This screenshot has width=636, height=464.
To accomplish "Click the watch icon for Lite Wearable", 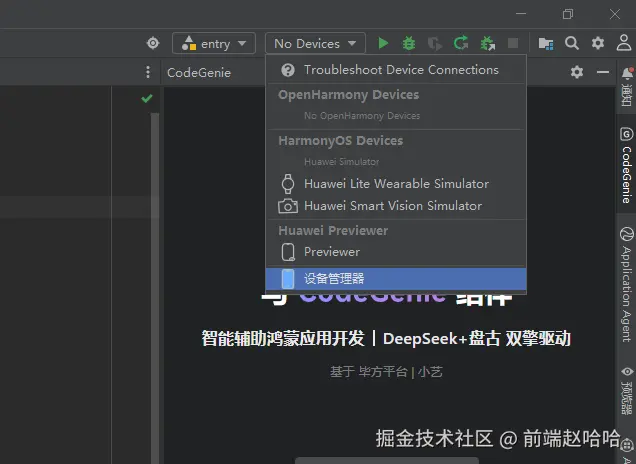I will point(288,184).
